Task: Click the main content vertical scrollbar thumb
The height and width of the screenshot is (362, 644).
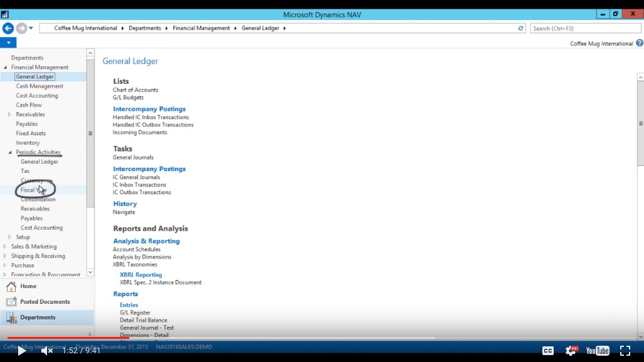Action: [640, 123]
